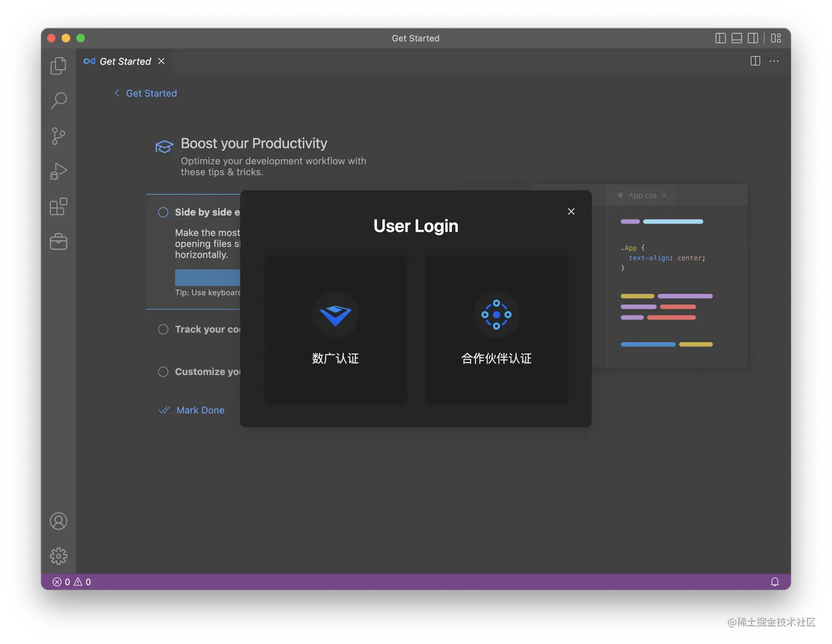
Task: Click the graduation cap icon by heading
Action: click(x=164, y=146)
